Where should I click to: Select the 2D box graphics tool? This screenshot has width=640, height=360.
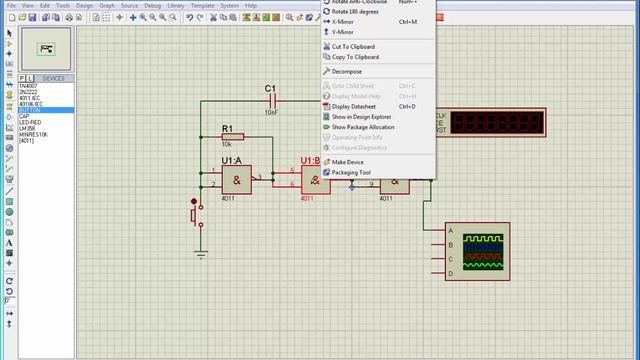tap(9, 202)
